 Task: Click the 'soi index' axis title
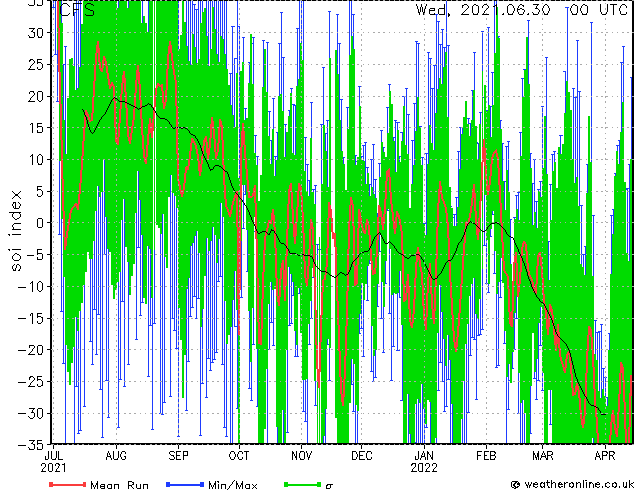[x=16, y=231]
